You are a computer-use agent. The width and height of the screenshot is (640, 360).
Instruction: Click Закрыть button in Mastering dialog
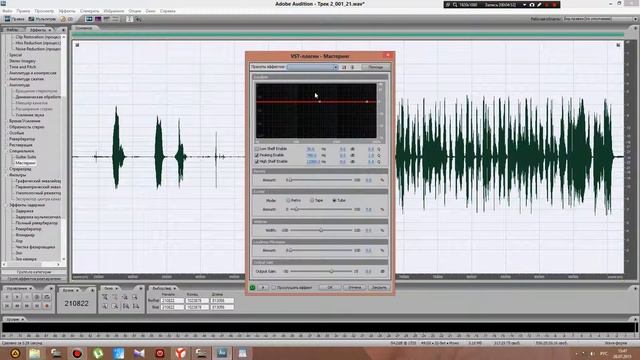coord(379,288)
